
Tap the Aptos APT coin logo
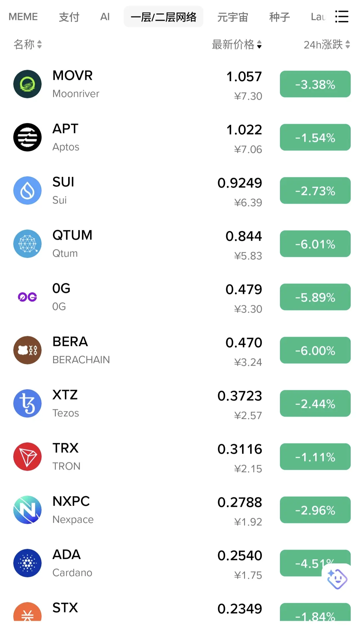point(27,137)
